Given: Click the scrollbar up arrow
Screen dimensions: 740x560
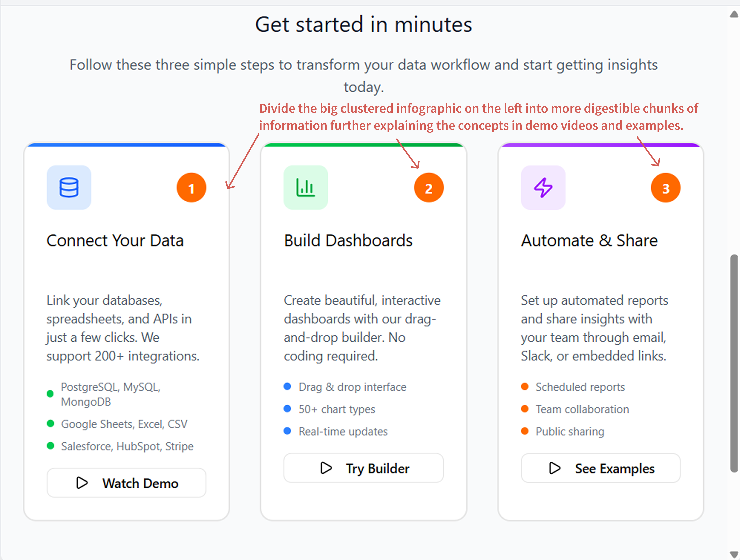Looking at the screenshot, I should coord(734,14).
